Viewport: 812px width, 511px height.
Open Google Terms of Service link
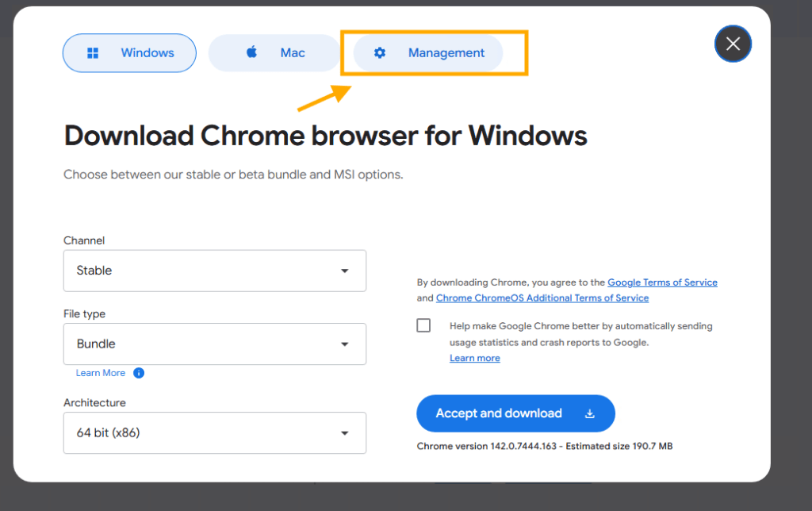click(x=662, y=282)
